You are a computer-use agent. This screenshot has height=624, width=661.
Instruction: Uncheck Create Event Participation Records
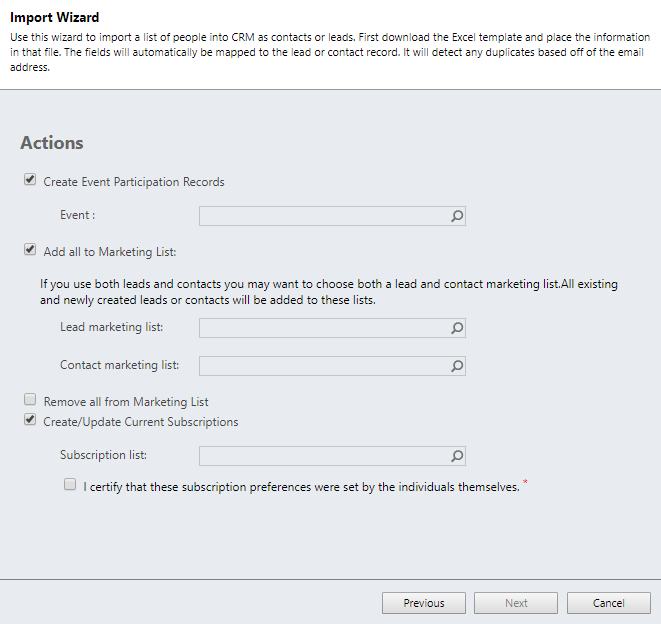[x=30, y=180]
